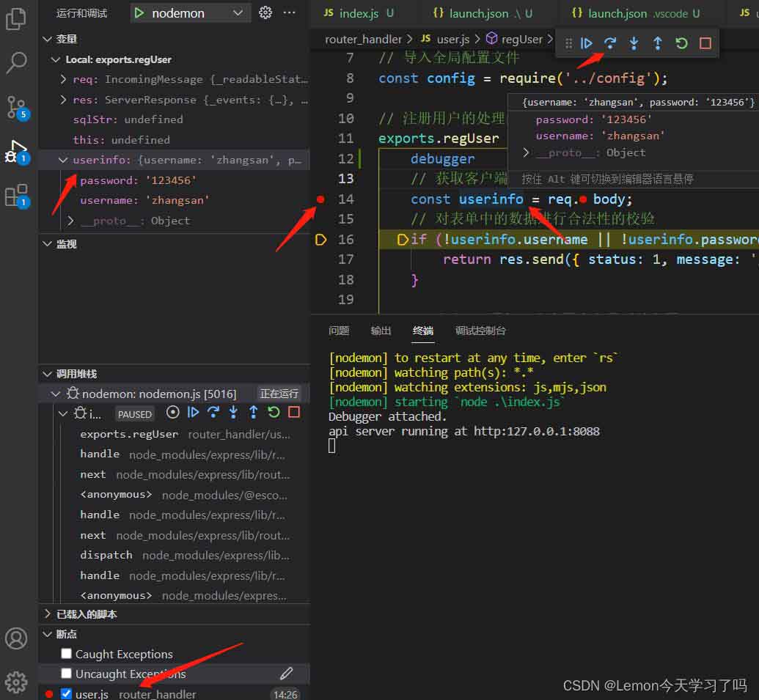Expand __proto__: Object in variables panel
Viewport: 759px width, 700px height.
click(70, 221)
